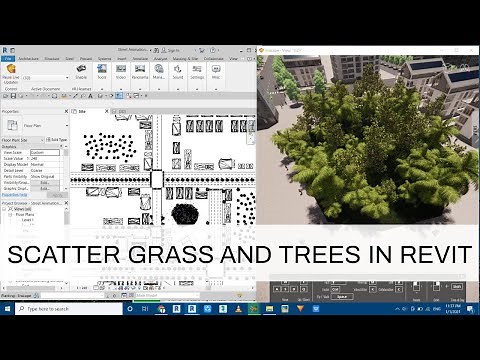The height and width of the screenshot is (360, 480).
Task: Close the Properties panel
Action: (66, 111)
